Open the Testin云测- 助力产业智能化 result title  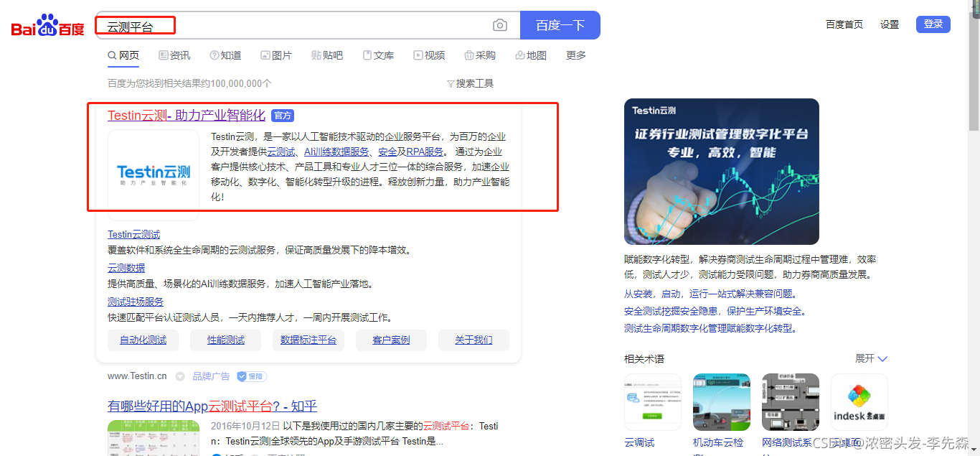coord(187,116)
